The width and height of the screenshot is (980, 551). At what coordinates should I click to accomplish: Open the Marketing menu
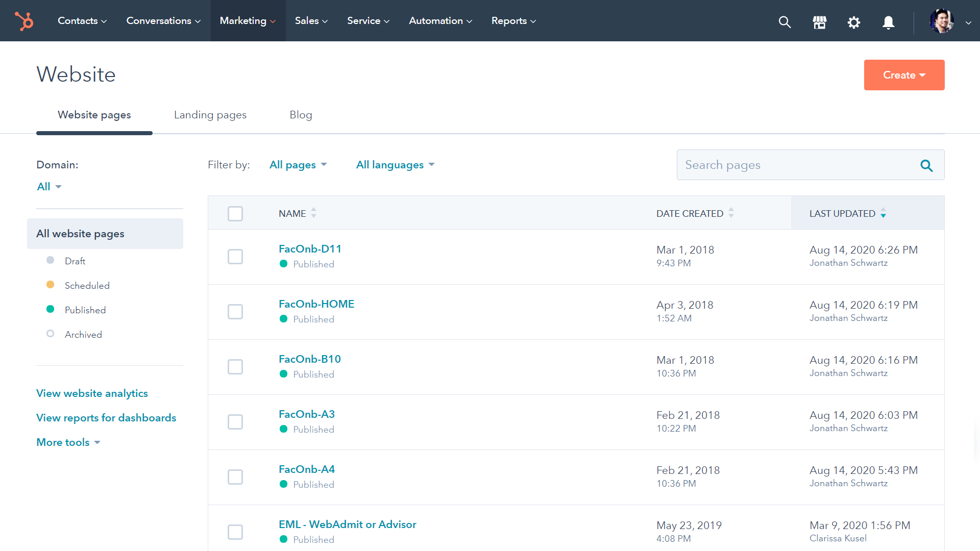pyautogui.click(x=248, y=21)
